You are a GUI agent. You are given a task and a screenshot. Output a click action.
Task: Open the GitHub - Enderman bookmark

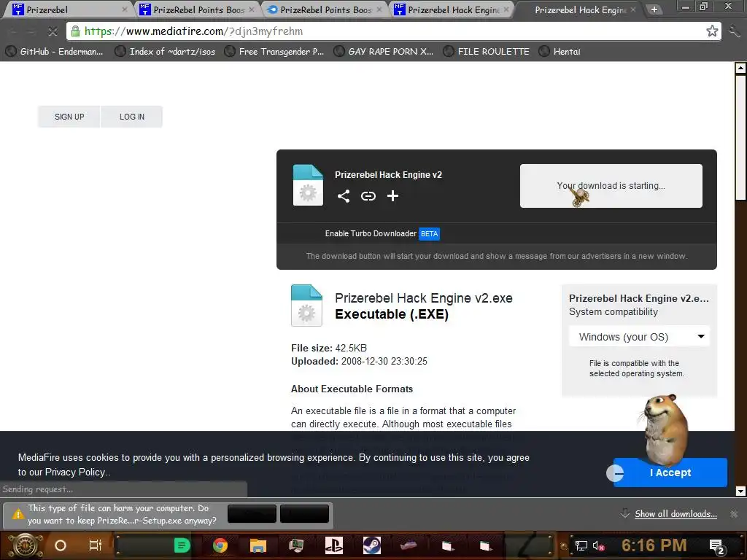54,52
